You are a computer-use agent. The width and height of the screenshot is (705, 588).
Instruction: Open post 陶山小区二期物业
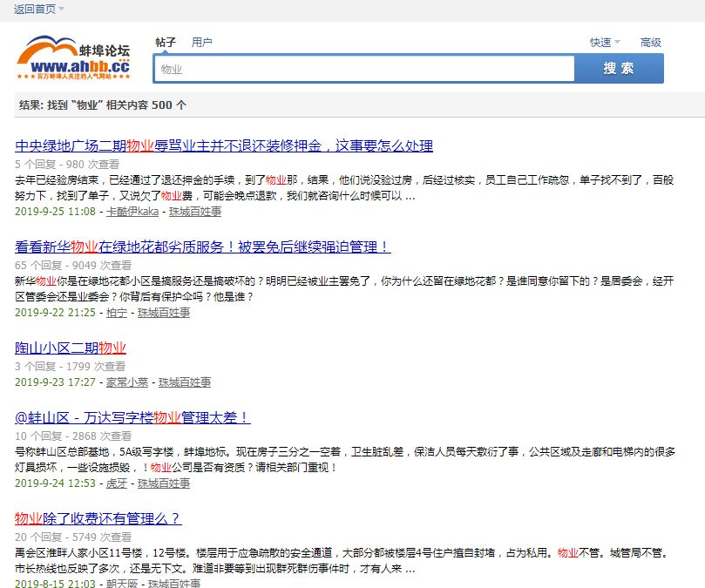coord(70,348)
